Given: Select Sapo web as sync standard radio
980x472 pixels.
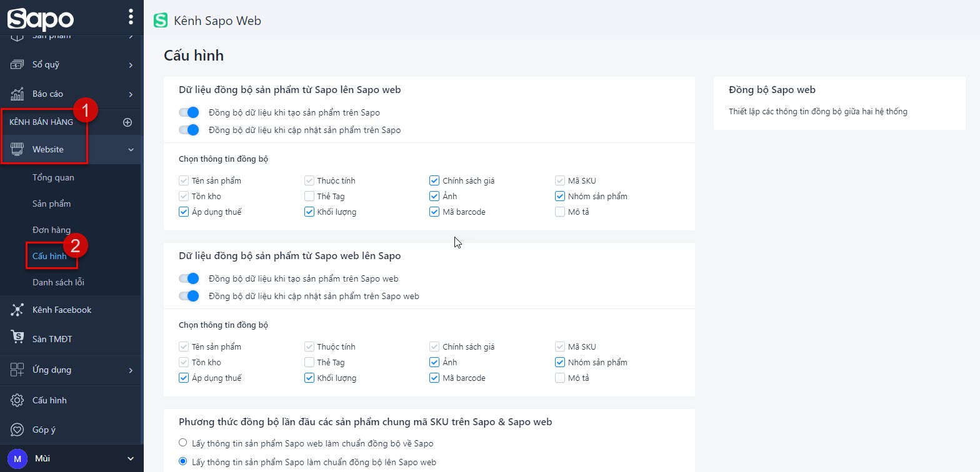Looking at the screenshot, I should [183, 443].
